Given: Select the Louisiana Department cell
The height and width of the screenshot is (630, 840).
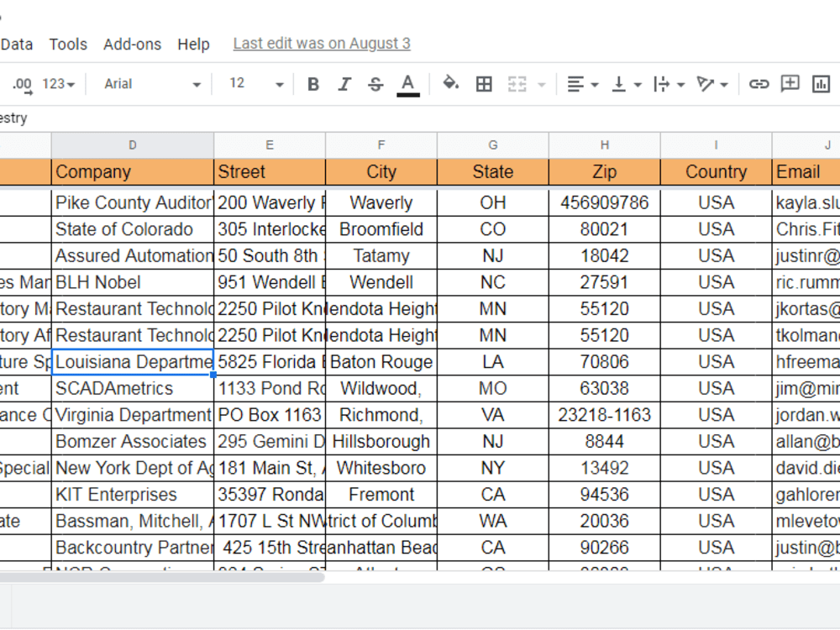Looking at the screenshot, I should coord(133,362).
